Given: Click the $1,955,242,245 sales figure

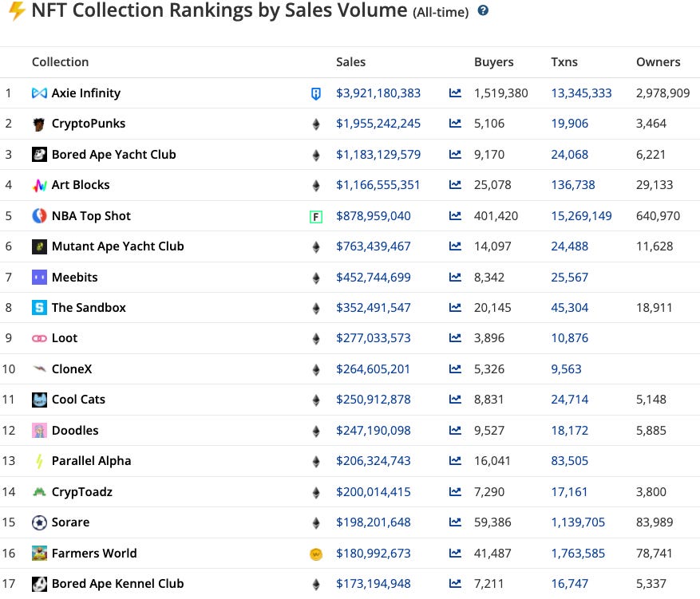Looking at the screenshot, I should [x=378, y=124].
